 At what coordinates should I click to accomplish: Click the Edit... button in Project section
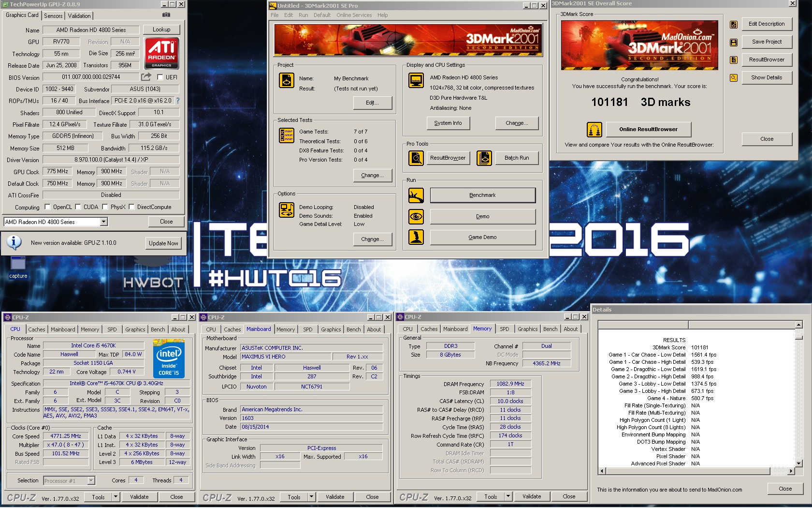pos(372,103)
